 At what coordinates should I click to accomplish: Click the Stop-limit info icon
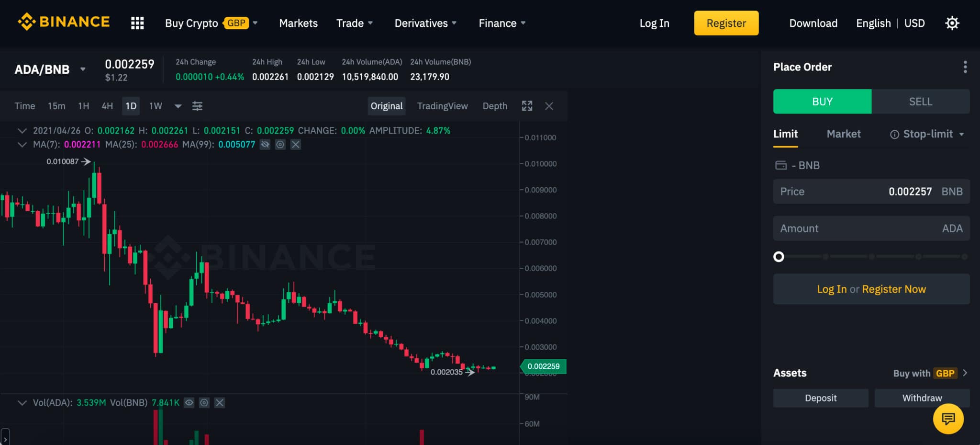(x=894, y=135)
